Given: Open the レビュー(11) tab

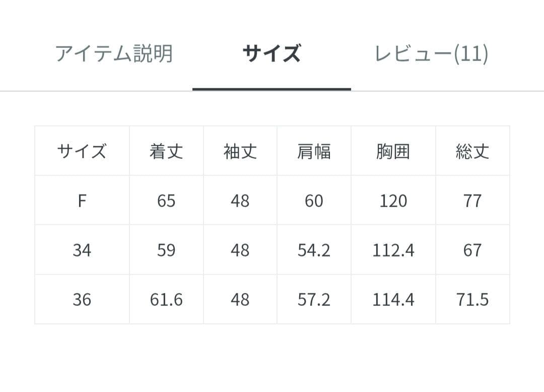Looking at the screenshot, I should (431, 53).
